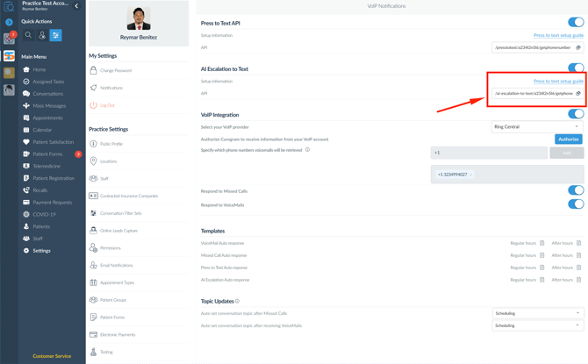Screen dimensions: 588x364
Task: Copy the Press to Text API URL
Action: pos(578,47)
